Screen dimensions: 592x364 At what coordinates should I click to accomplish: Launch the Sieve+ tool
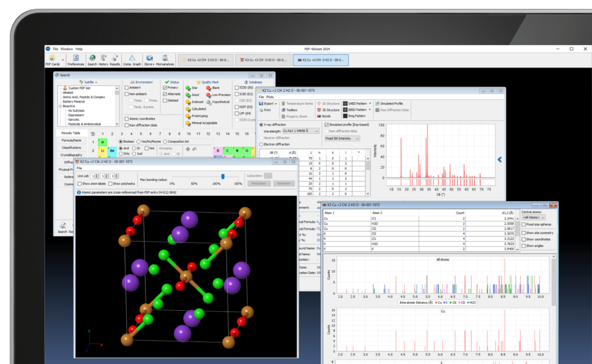pyautogui.click(x=150, y=60)
